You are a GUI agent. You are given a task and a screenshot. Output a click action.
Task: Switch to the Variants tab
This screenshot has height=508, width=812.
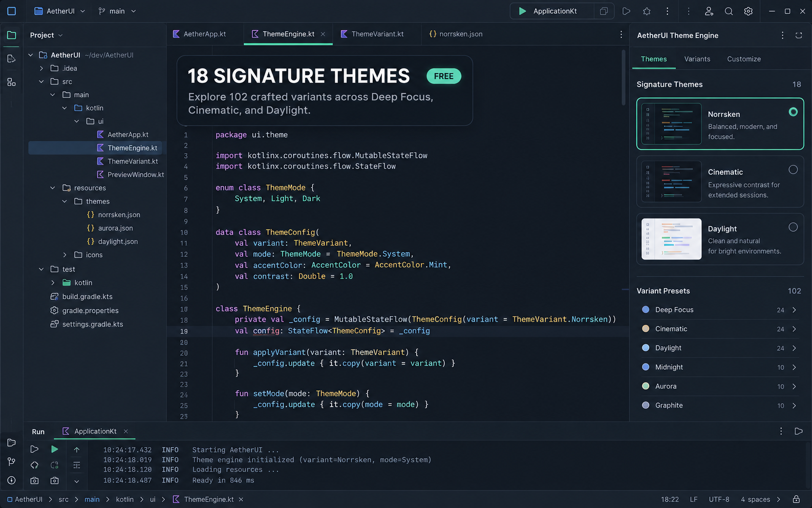[x=697, y=59]
